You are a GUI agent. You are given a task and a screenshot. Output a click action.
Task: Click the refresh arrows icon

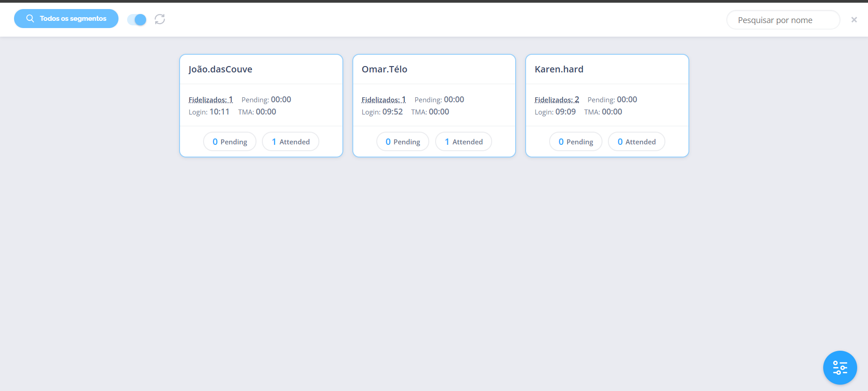pos(160,19)
